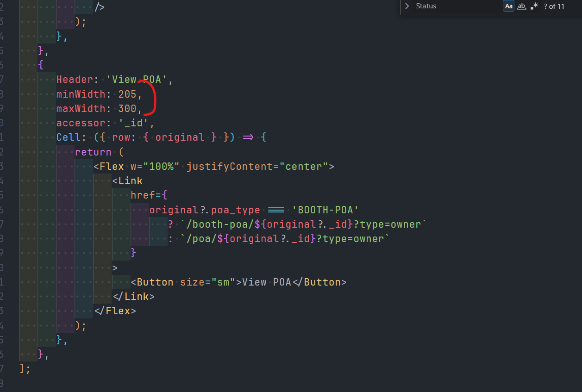Click the opening 'Button' tag name
The height and width of the screenshot is (392, 582).
pyautogui.click(x=155, y=282)
